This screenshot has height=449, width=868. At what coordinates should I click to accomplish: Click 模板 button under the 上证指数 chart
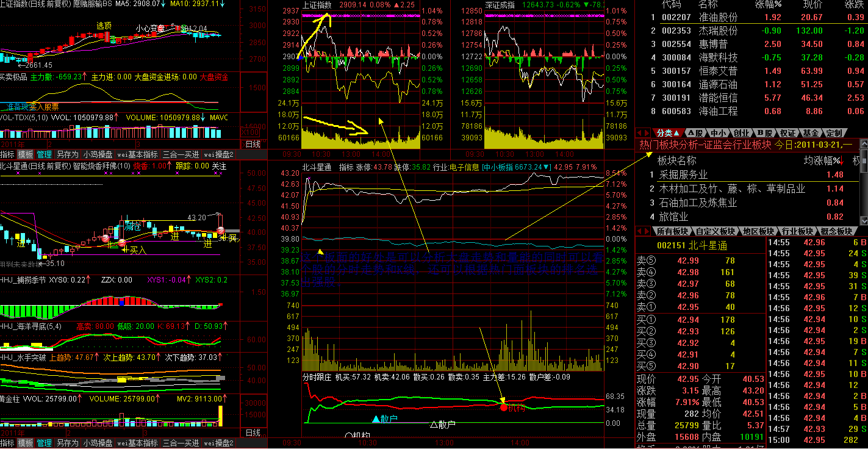click(26, 154)
